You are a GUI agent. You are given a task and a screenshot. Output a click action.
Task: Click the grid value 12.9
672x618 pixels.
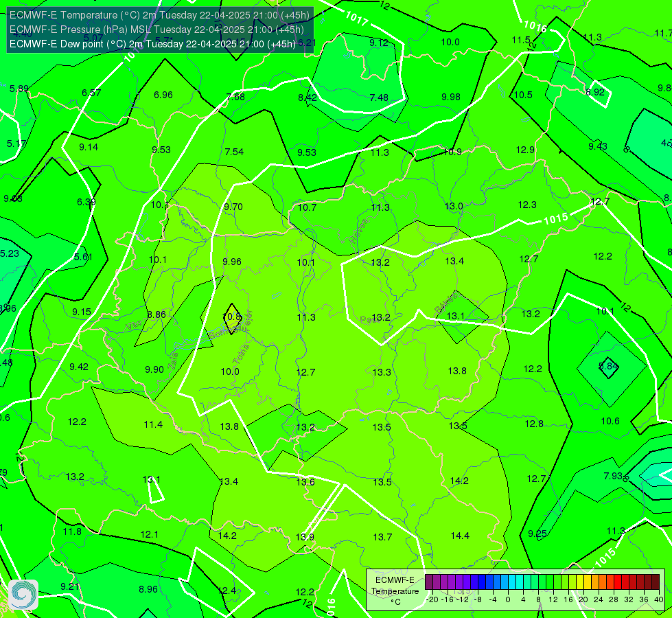coord(525,150)
